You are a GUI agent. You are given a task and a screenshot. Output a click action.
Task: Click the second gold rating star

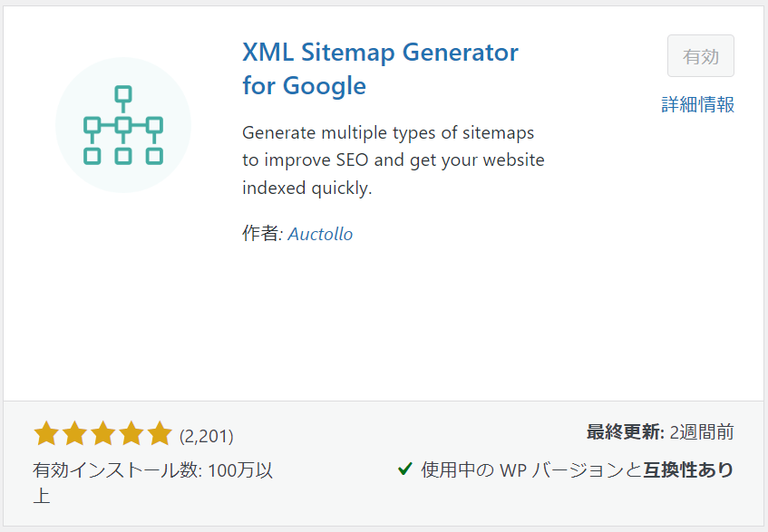(75, 433)
